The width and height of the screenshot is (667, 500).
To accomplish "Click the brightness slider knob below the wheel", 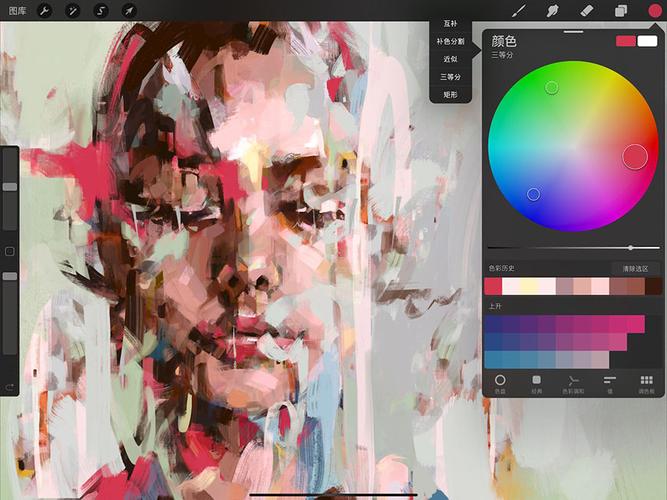I will (630, 247).
